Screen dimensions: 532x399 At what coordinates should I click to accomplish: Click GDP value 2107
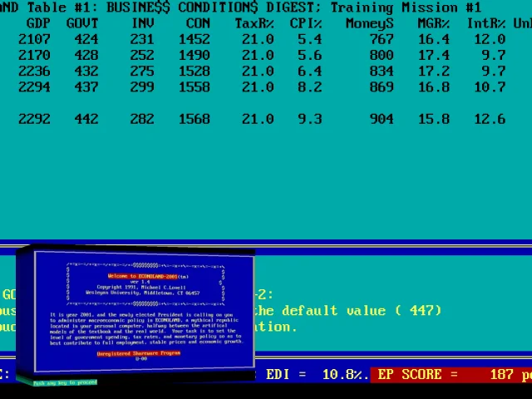point(34,39)
